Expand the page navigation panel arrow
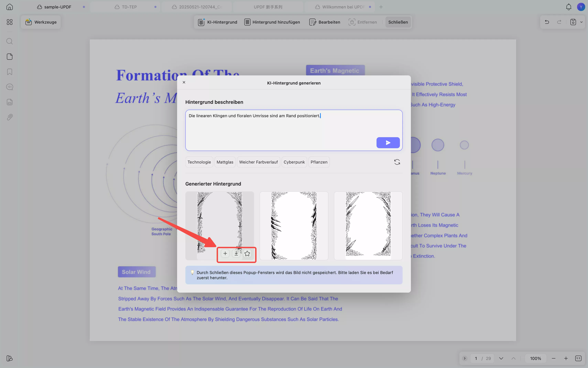Screen dimensions: 588x368 click(x=465, y=358)
